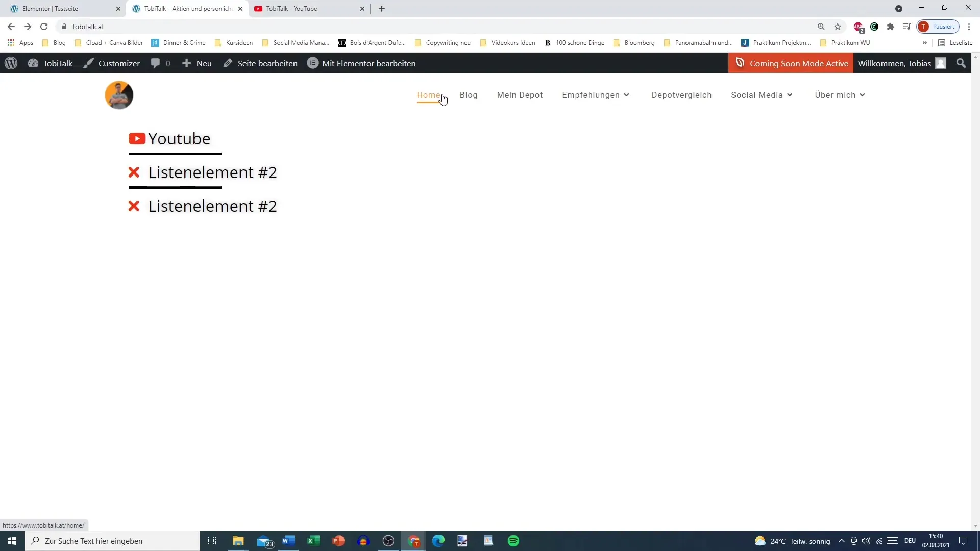Open the Blog bookmark folder
The height and width of the screenshot is (551, 980).
pyautogui.click(x=54, y=43)
